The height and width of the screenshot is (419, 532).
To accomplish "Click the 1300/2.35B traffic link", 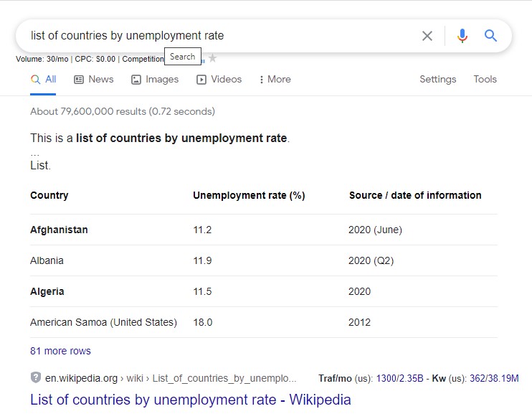I will pos(399,378).
